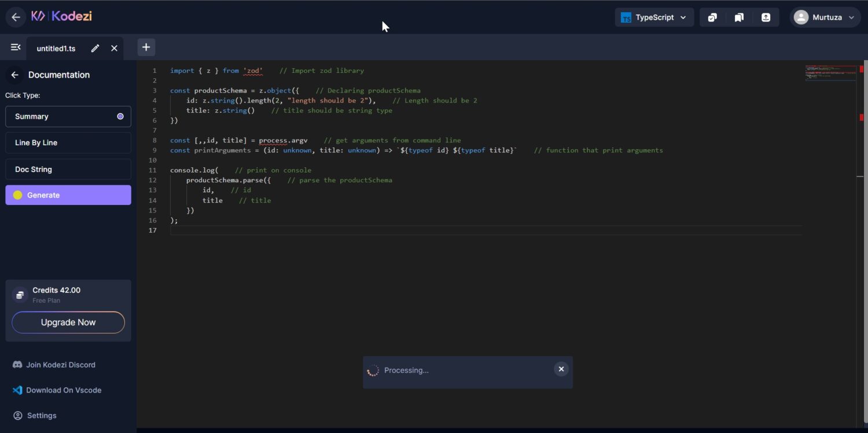
Task: Open the TypeScript language dropdown
Action: pyautogui.click(x=654, y=17)
